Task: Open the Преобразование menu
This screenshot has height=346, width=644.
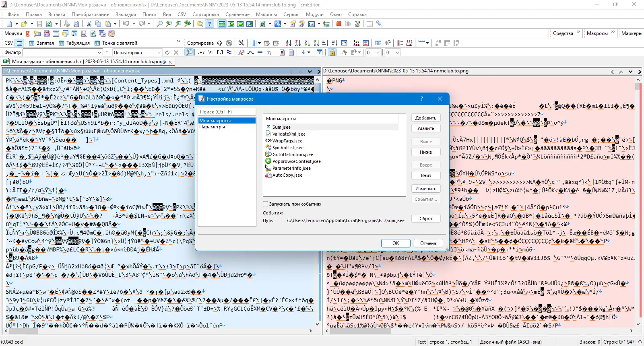Action: [90, 14]
